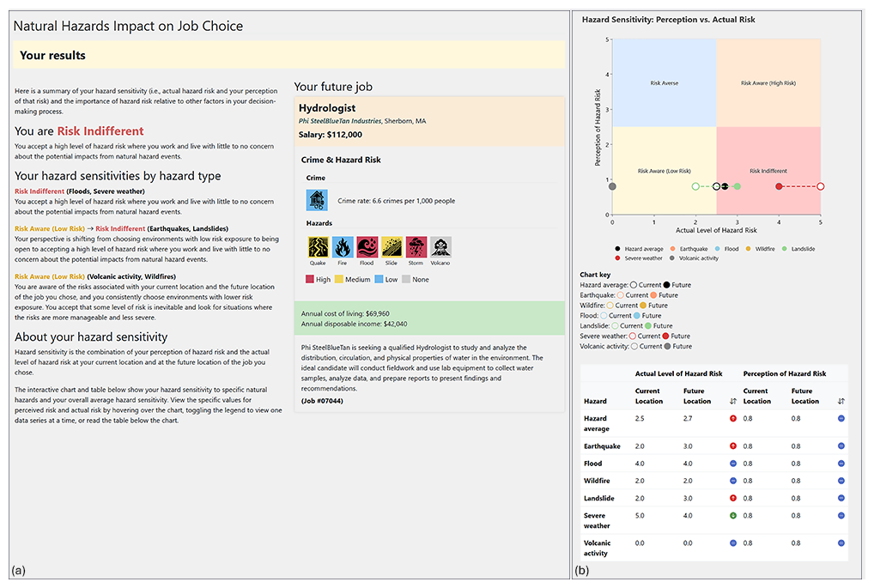Click the Hazard column header
Image resolution: width=874 pixels, height=588 pixels.
pyautogui.click(x=595, y=401)
